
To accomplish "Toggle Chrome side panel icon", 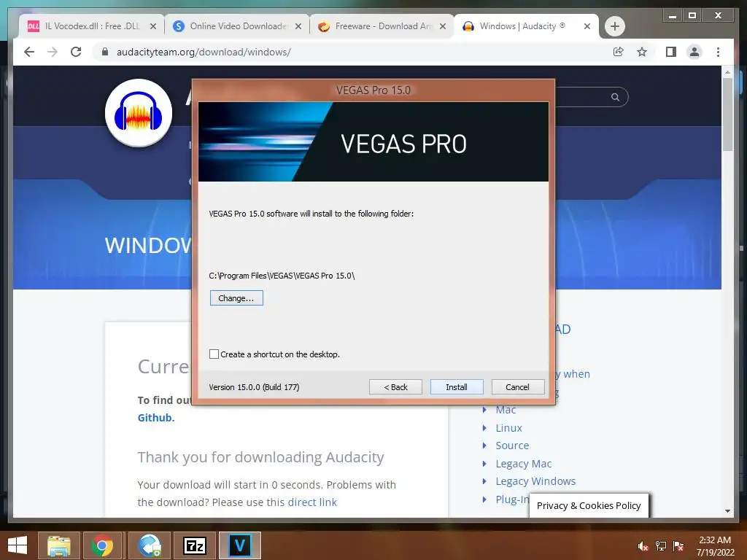I will 671,52.
